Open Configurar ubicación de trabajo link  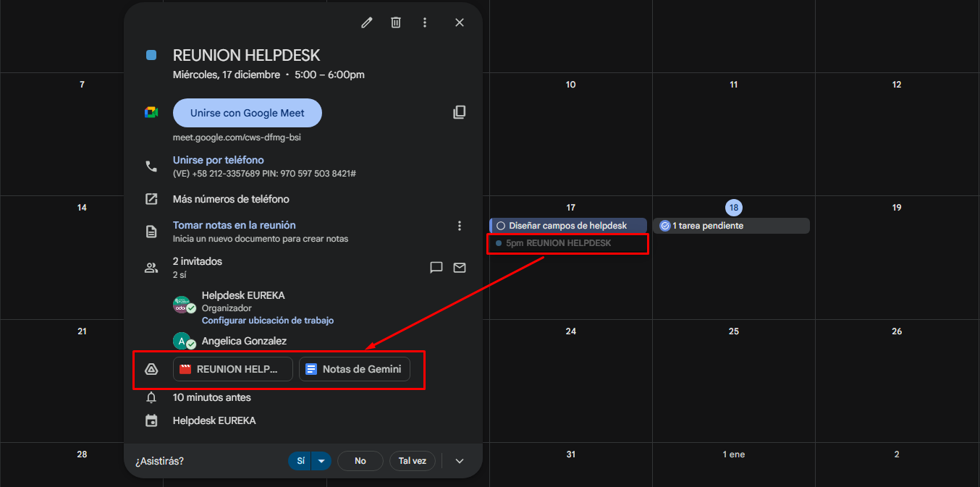267,320
